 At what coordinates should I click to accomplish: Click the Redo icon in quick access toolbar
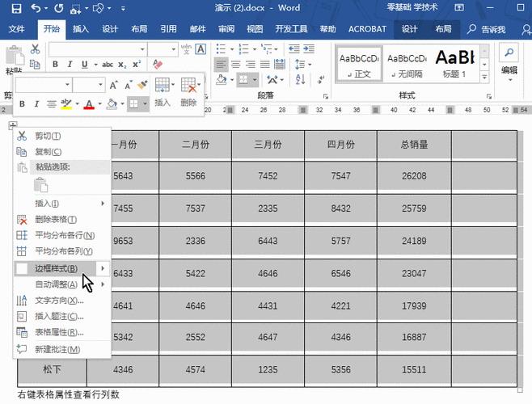59,8
